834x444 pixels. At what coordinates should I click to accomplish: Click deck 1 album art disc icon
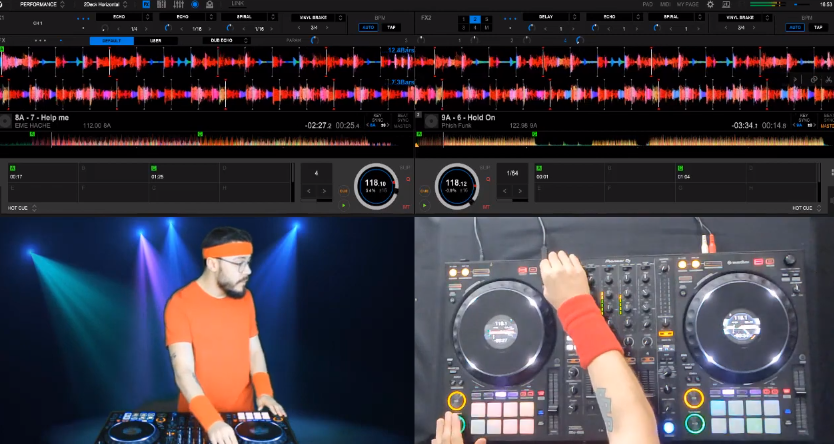coord(6,121)
